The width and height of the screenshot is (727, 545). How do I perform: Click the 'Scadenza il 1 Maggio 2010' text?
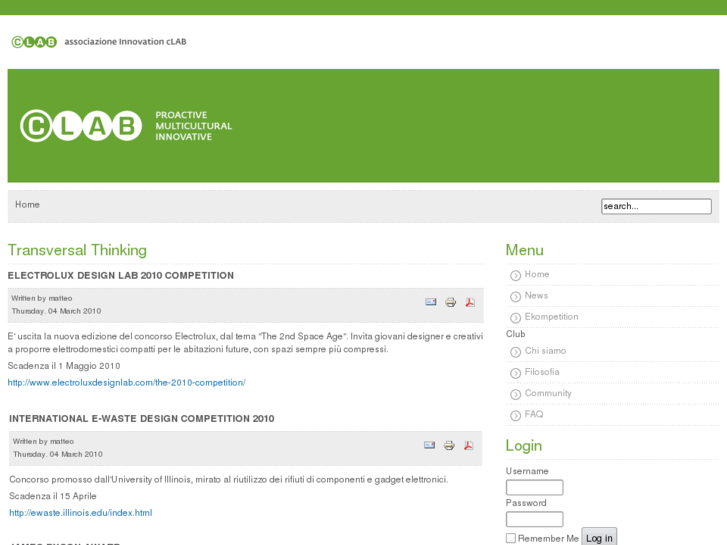click(x=64, y=366)
